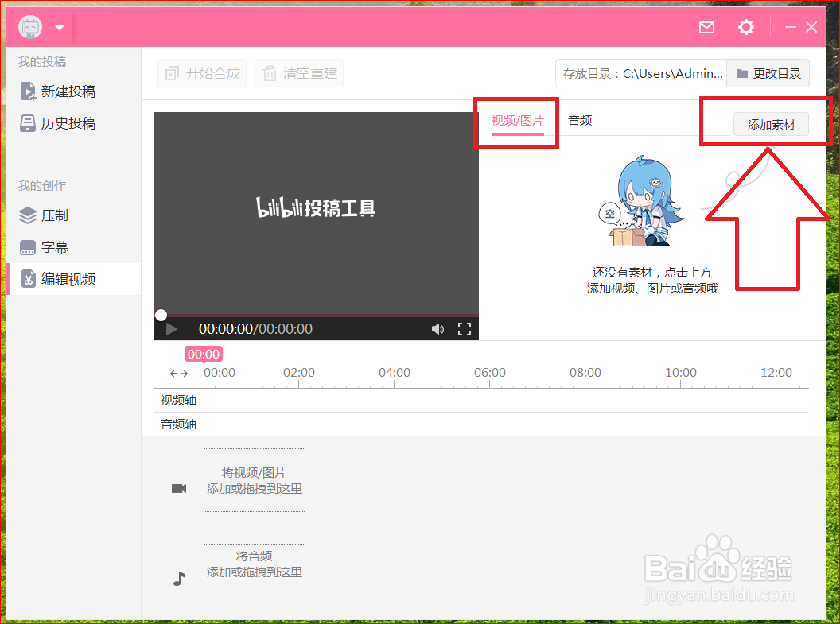Click the timeline zoom arrows icon
This screenshot has height=624, width=840.
(x=179, y=374)
